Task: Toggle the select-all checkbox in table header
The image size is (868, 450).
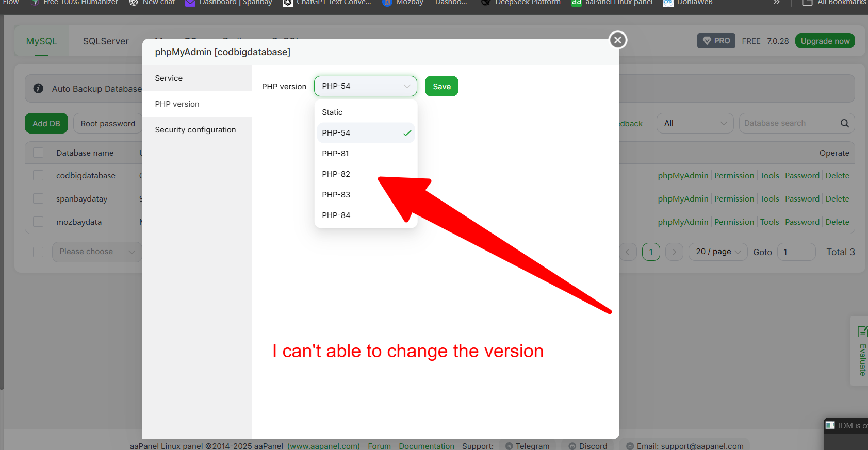Action: pyautogui.click(x=38, y=153)
